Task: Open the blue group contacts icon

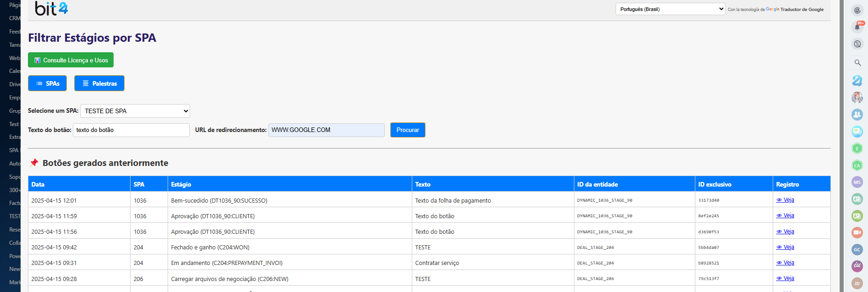Action: pos(857,115)
